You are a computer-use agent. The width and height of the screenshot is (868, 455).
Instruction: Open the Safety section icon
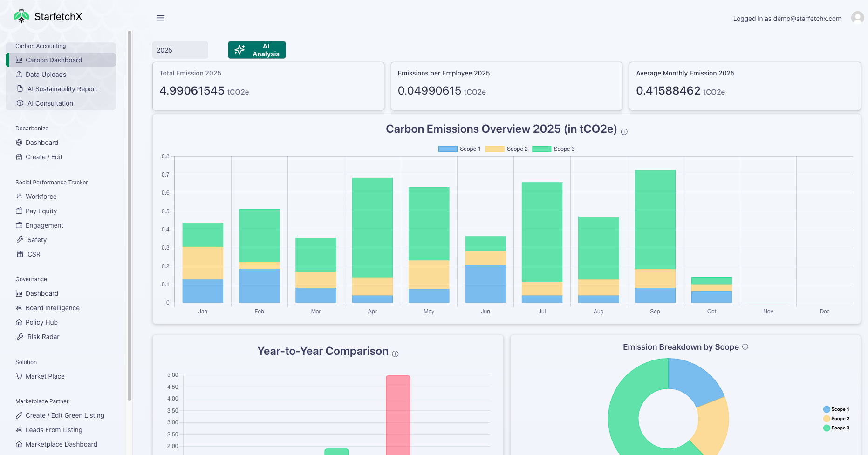coord(20,239)
